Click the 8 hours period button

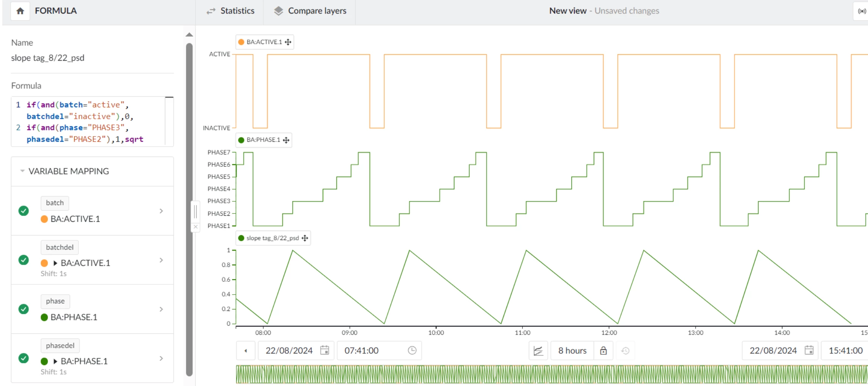pos(572,351)
